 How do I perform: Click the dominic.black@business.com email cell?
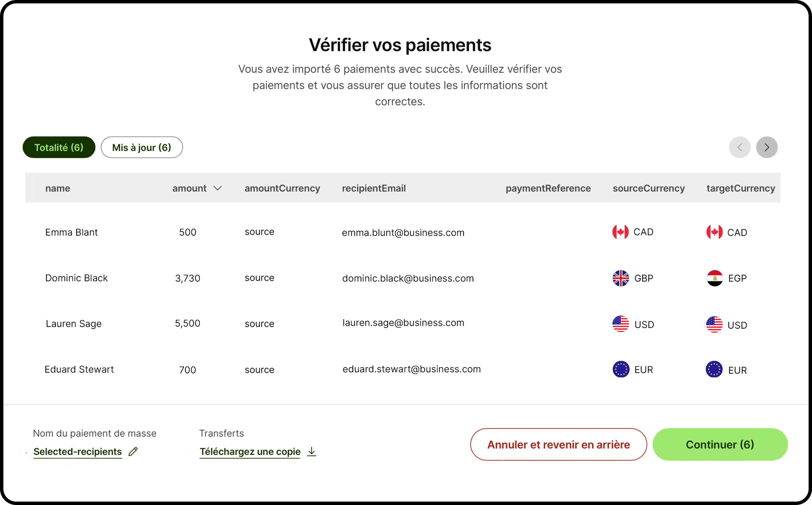click(408, 278)
